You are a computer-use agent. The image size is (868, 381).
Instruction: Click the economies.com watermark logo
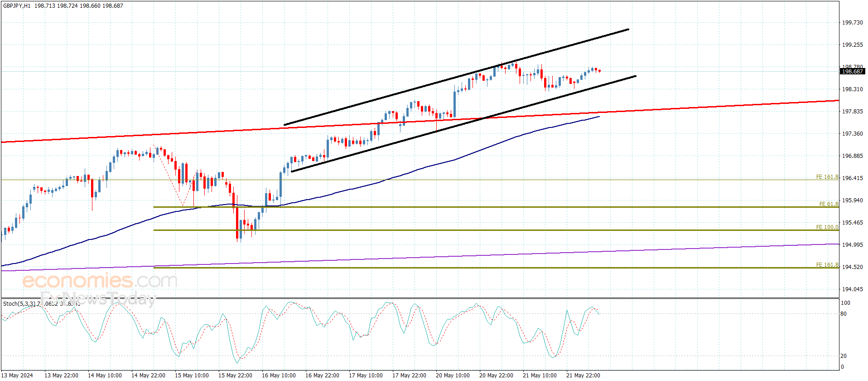tap(100, 281)
